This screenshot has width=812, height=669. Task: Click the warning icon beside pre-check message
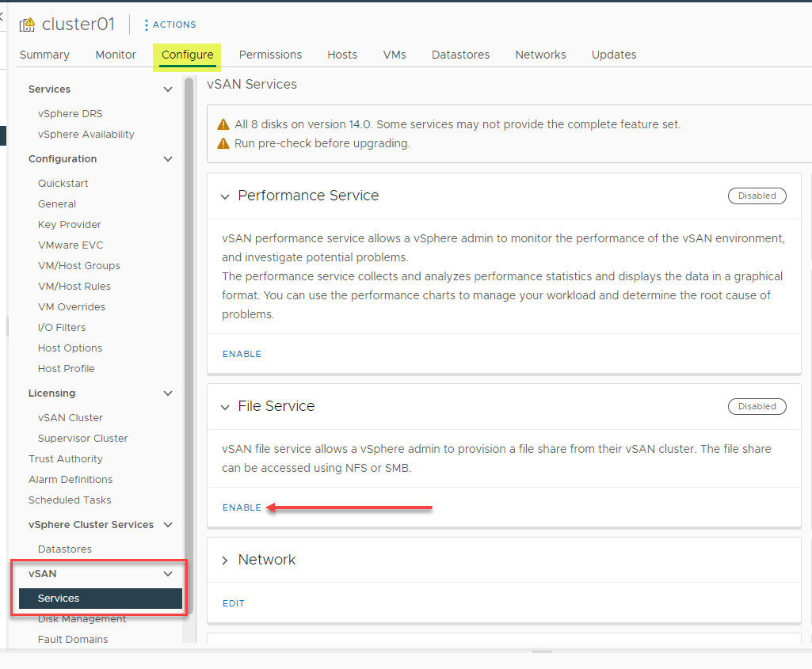[x=223, y=143]
